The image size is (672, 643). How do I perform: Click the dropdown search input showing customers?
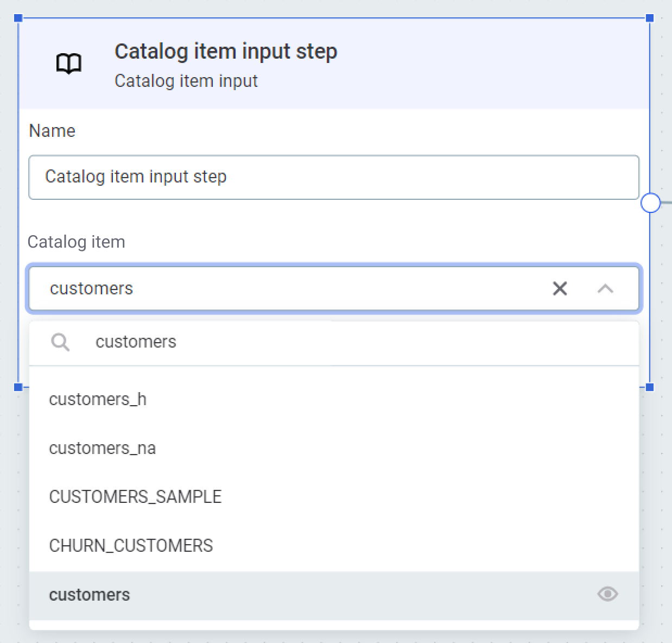pos(217,342)
